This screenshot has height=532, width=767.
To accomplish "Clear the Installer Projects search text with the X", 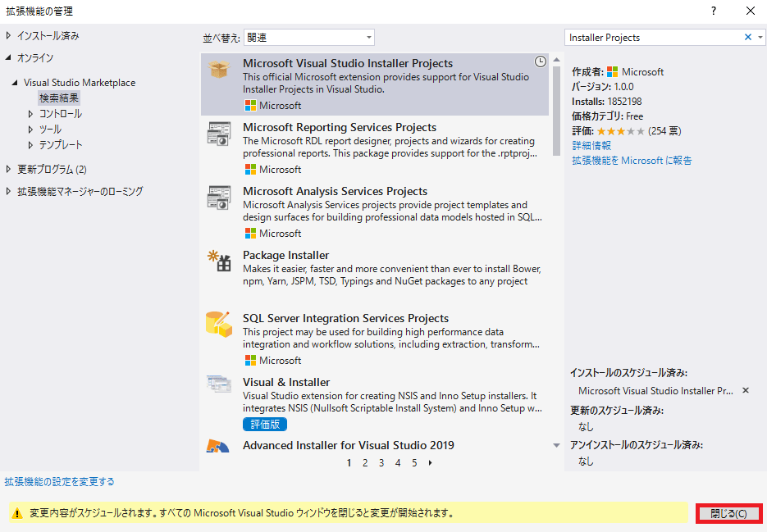I will pos(748,37).
